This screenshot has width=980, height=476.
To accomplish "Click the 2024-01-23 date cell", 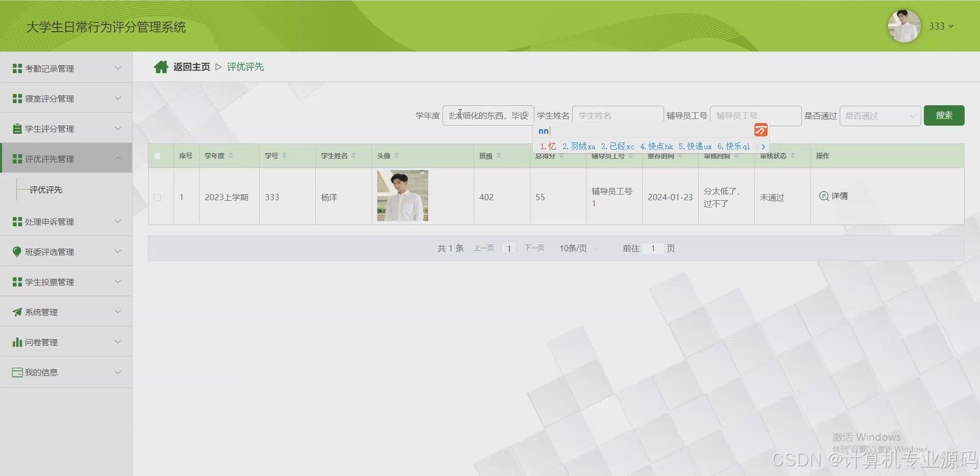I will [x=670, y=197].
